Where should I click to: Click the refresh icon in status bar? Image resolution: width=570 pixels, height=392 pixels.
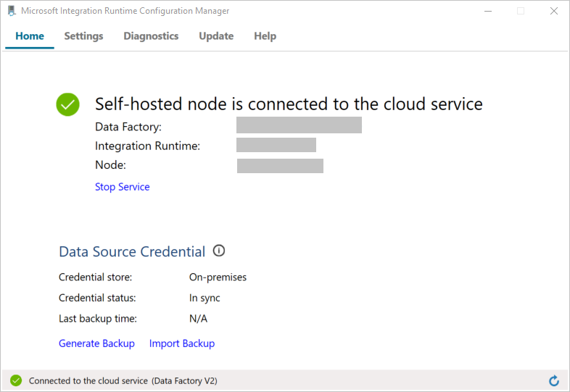tap(554, 380)
